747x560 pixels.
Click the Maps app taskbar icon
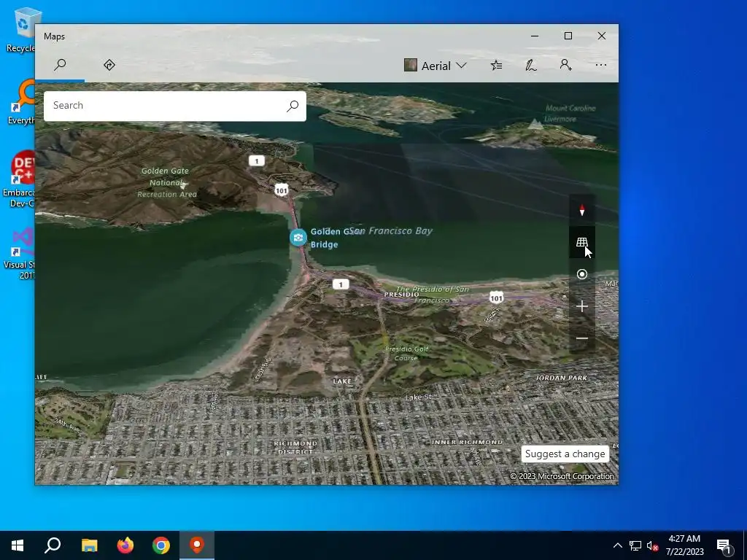pyautogui.click(x=197, y=545)
